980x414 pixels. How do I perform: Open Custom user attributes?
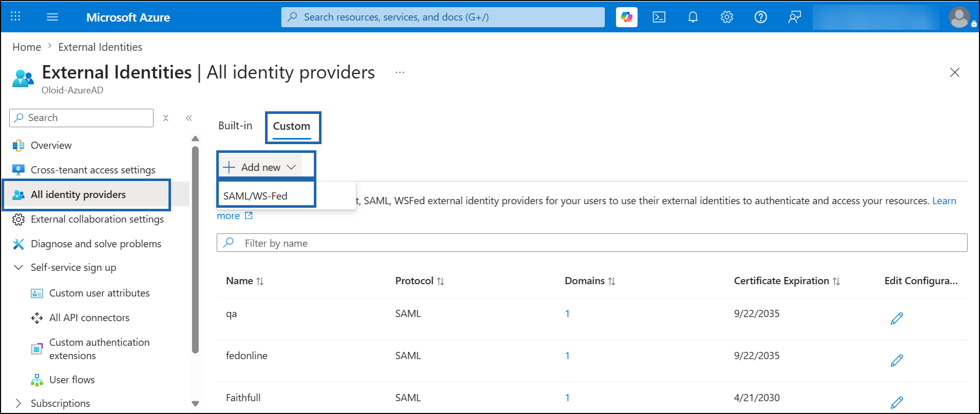point(100,293)
